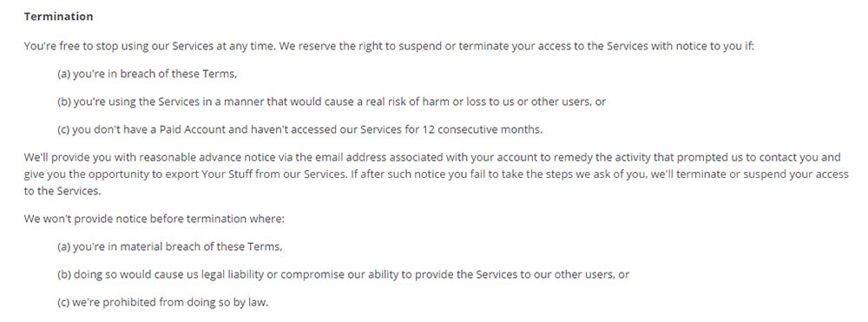Click the words "suspend or terminate your access"
This screenshot has height=322, width=868.
tap(491, 47)
